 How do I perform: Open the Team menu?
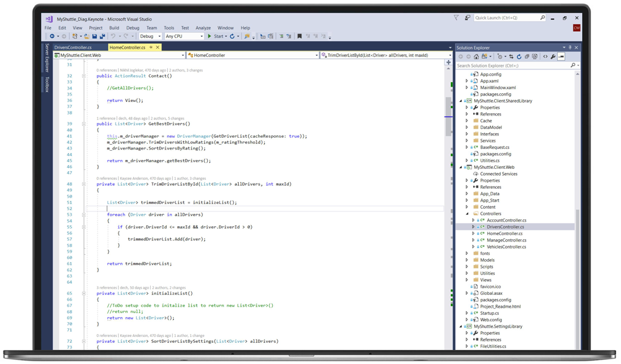pos(152,27)
